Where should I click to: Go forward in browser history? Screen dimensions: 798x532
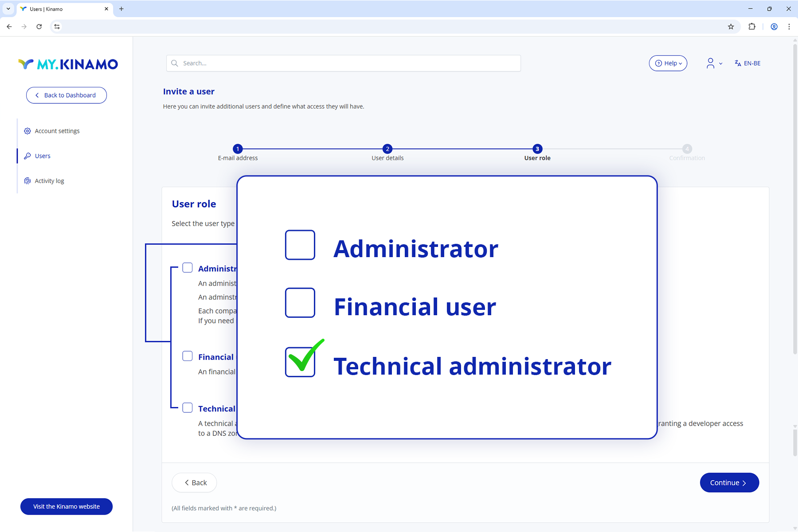pyautogui.click(x=24, y=27)
